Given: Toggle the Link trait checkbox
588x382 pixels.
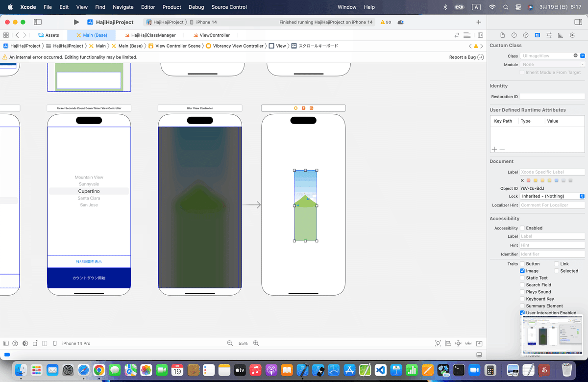Looking at the screenshot, I should click(557, 264).
